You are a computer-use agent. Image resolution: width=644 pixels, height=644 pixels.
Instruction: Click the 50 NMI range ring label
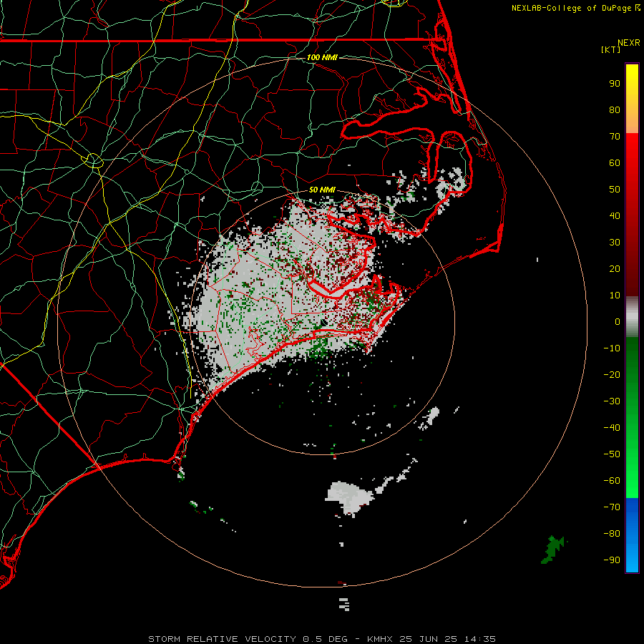(x=322, y=190)
